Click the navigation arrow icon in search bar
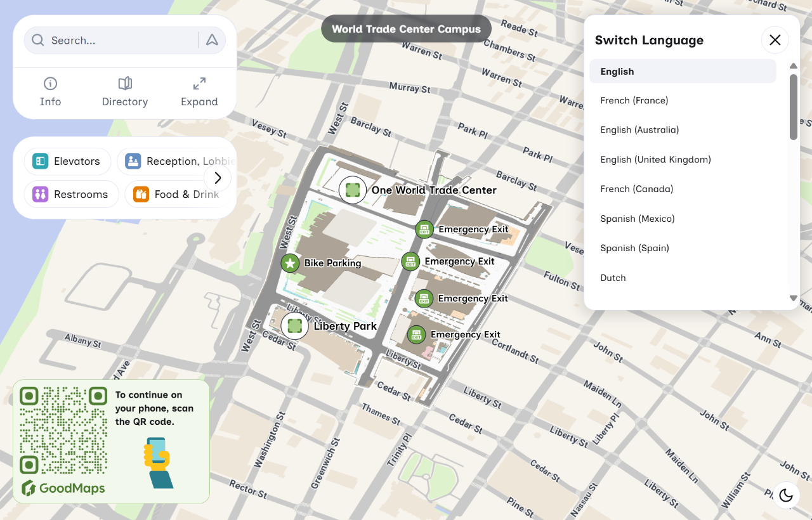 [212, 40]
